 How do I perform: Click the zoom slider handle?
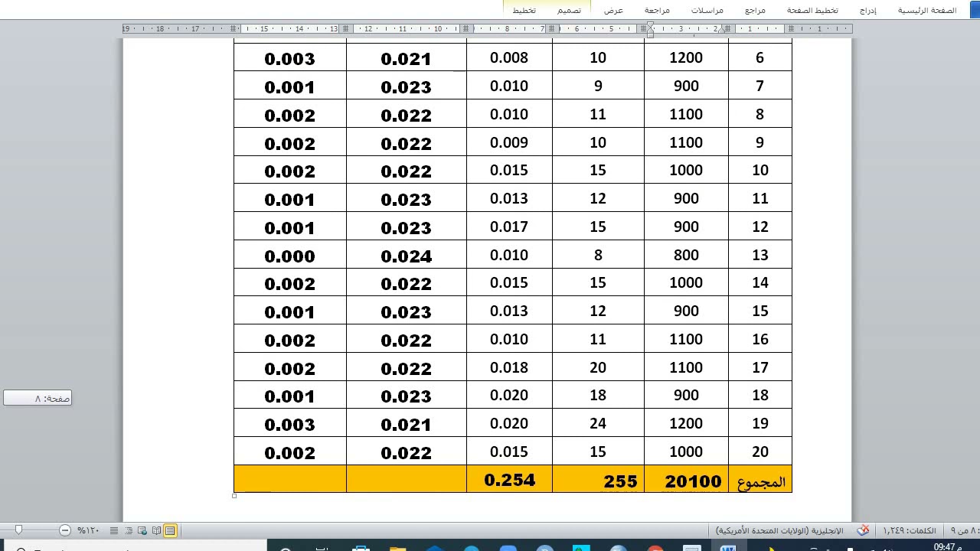click(19, 530)
